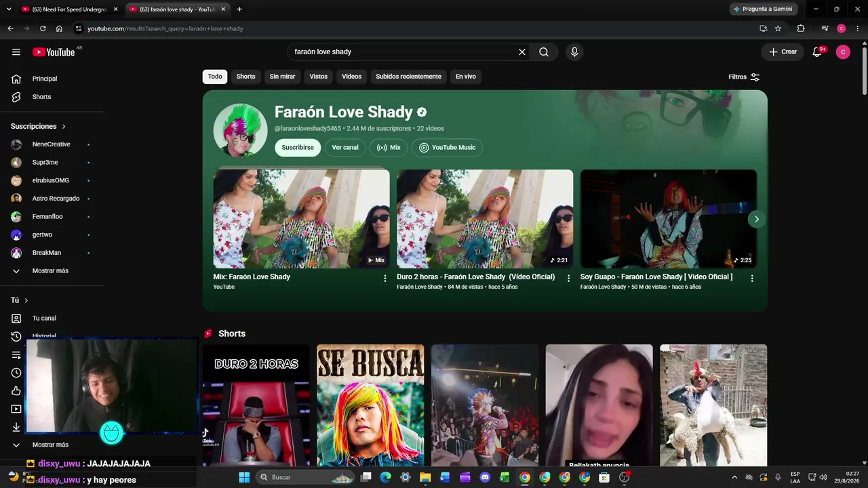Click the browser back arrow
The height and width of the screenshot is (488, 868).
click(x=10, y=28)
